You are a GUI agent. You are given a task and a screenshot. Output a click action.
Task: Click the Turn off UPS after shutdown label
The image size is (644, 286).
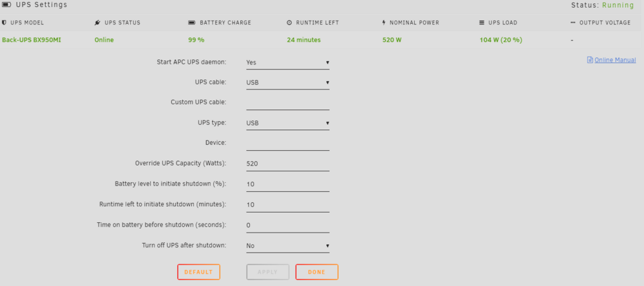pyautogui.click(x=184, y=245)
